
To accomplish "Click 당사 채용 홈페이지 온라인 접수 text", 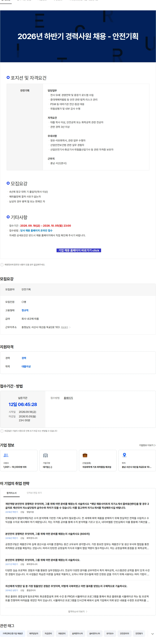I will (36, 231).
